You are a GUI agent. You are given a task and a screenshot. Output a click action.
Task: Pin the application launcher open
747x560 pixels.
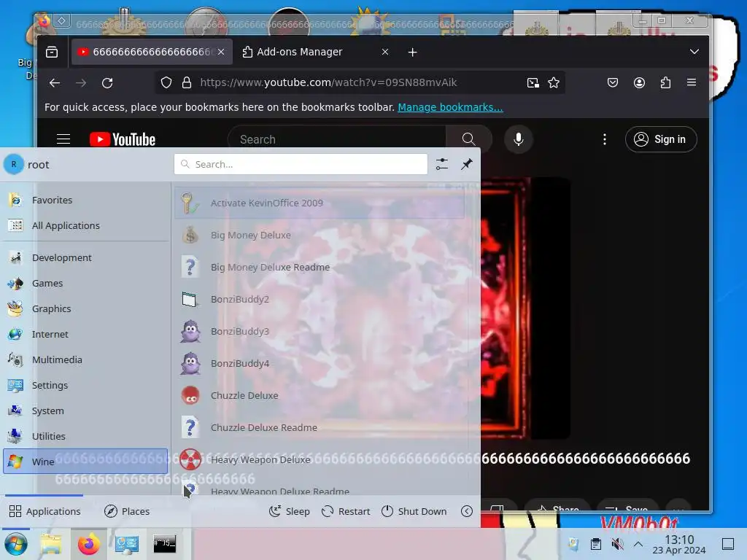466,164
